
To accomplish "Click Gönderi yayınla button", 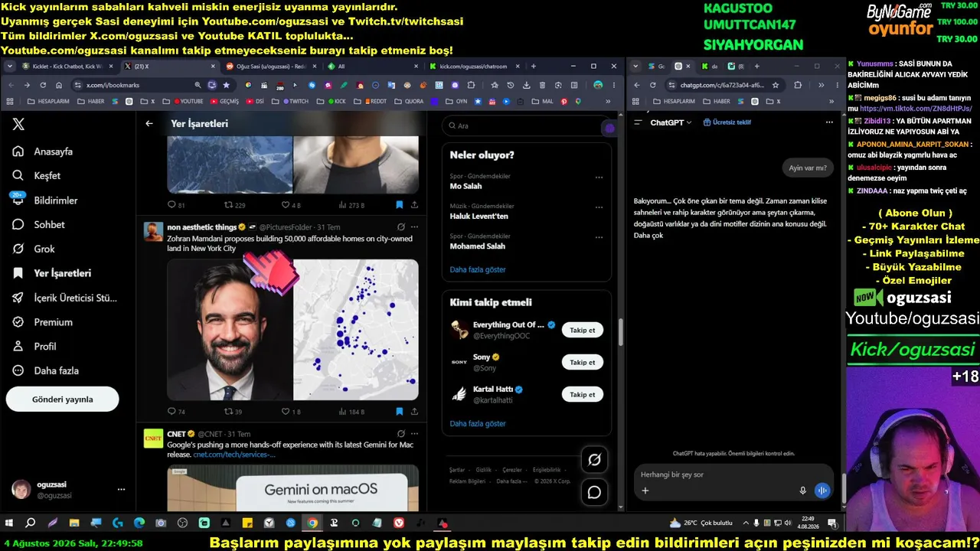I will 63,399.
